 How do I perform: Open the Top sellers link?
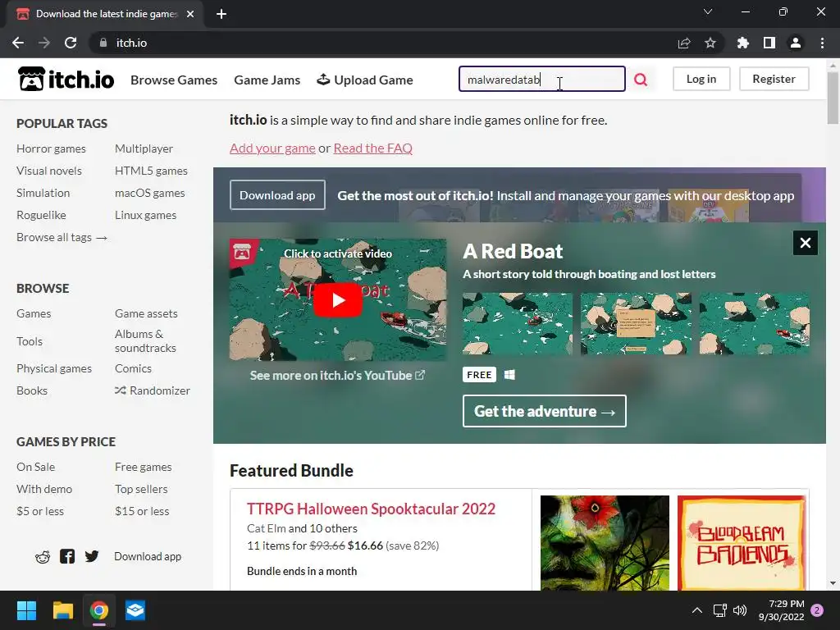pyautogui.click(x=141, y=489)
